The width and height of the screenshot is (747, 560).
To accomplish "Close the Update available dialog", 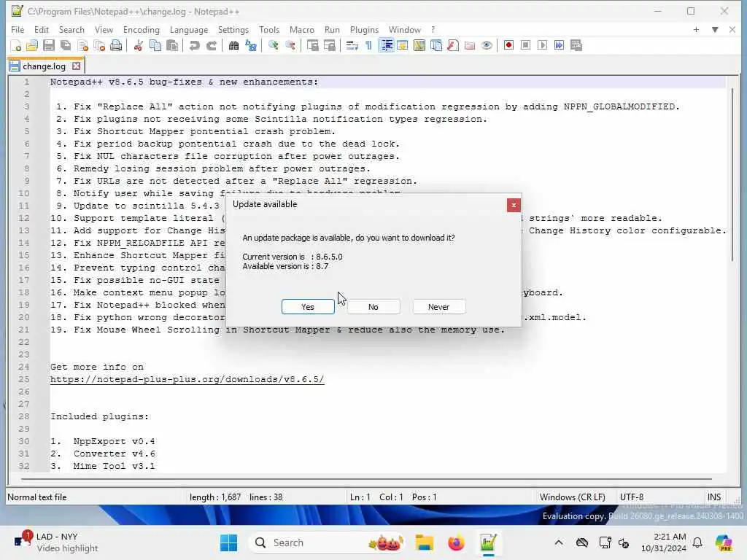I will pyautogui.click(x=514, y=205).
